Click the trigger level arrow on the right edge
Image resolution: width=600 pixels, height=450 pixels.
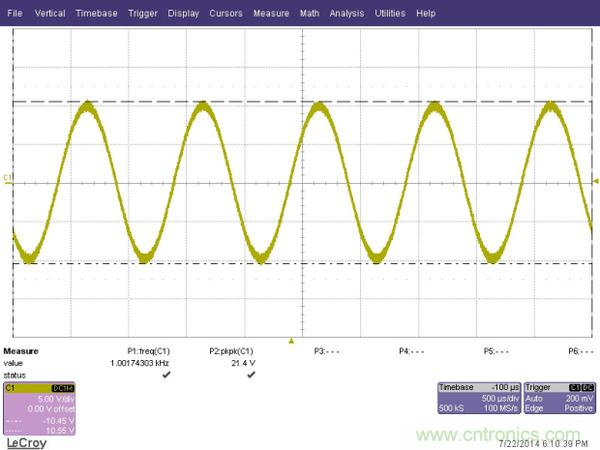(x=596, y=180)
